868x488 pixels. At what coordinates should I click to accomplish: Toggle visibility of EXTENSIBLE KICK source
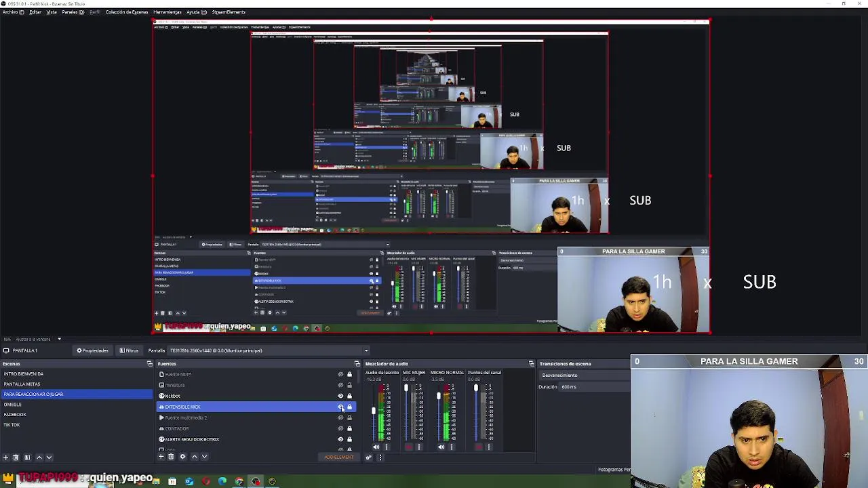pos(340,407)
